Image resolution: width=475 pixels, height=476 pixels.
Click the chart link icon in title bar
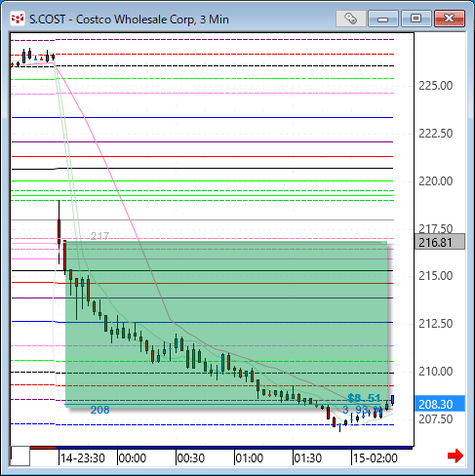351,19
